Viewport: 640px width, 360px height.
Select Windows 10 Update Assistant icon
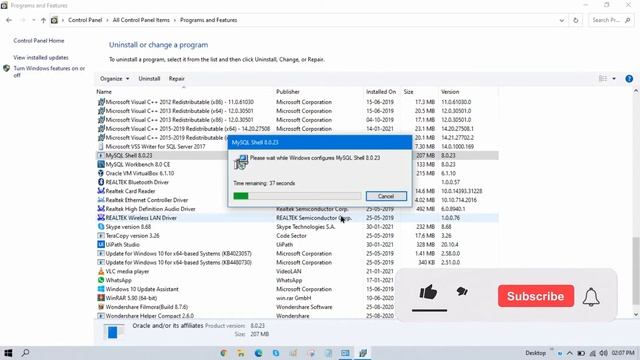[101, 289]
